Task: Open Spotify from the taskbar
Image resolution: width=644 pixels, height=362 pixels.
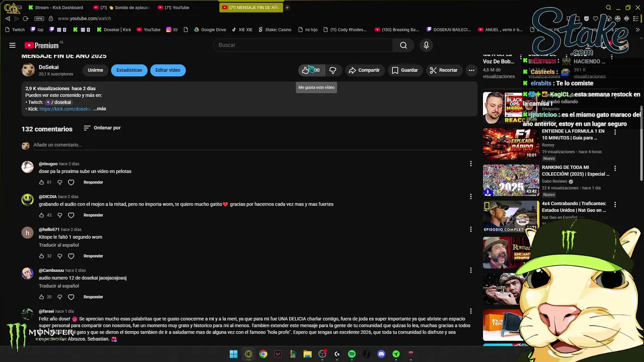Action: pos(352,354)
